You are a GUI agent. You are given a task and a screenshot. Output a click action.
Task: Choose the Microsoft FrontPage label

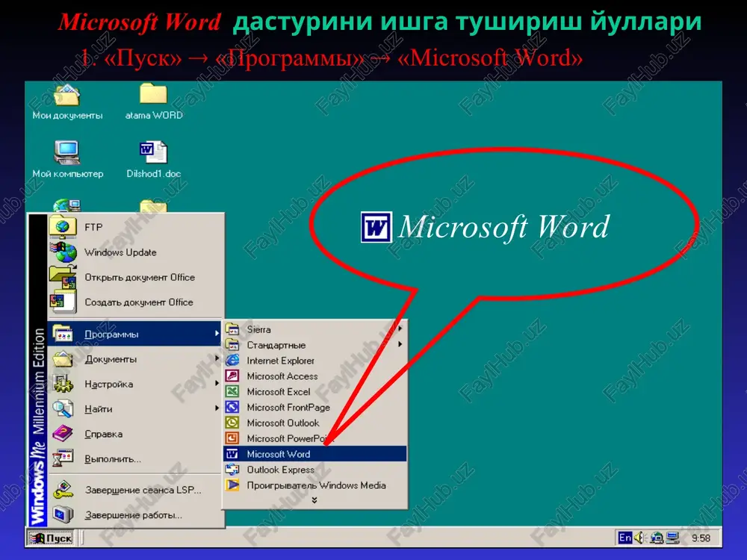[x=288, y=407]
